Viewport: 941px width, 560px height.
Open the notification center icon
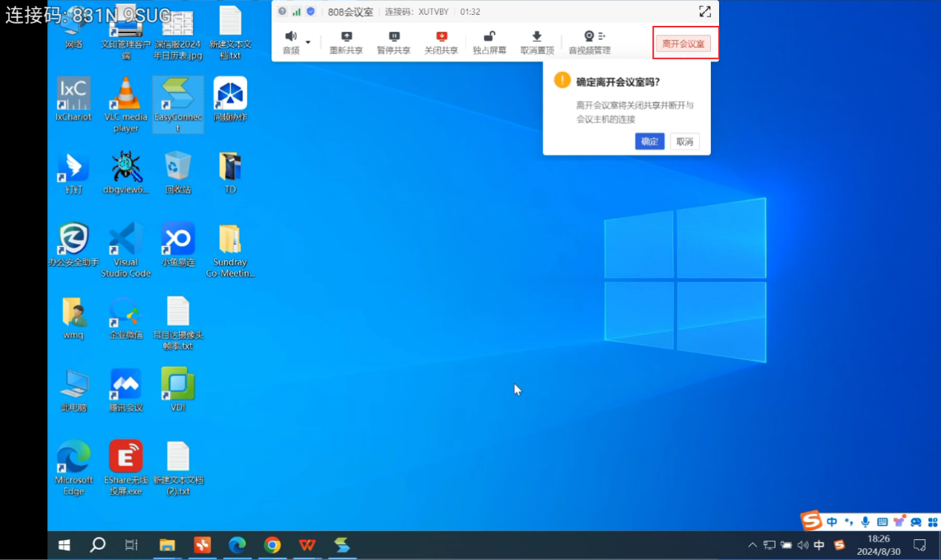click(919, 545)
